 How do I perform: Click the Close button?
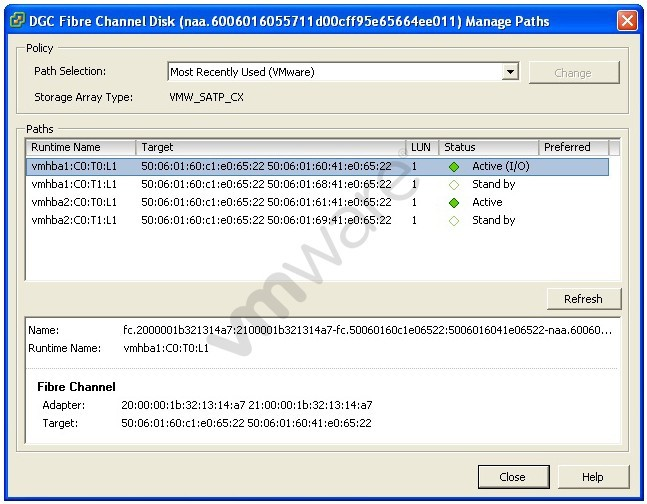(x=513, y=477)
